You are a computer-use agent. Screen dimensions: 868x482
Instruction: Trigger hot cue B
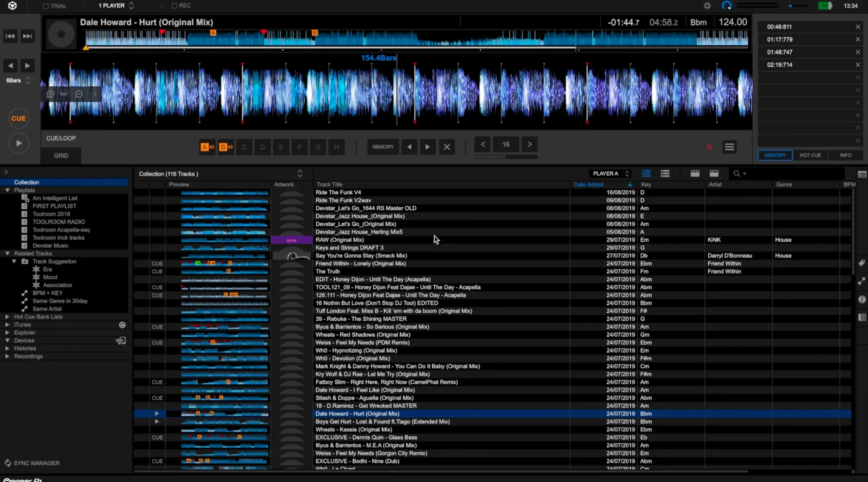(225, 147)
